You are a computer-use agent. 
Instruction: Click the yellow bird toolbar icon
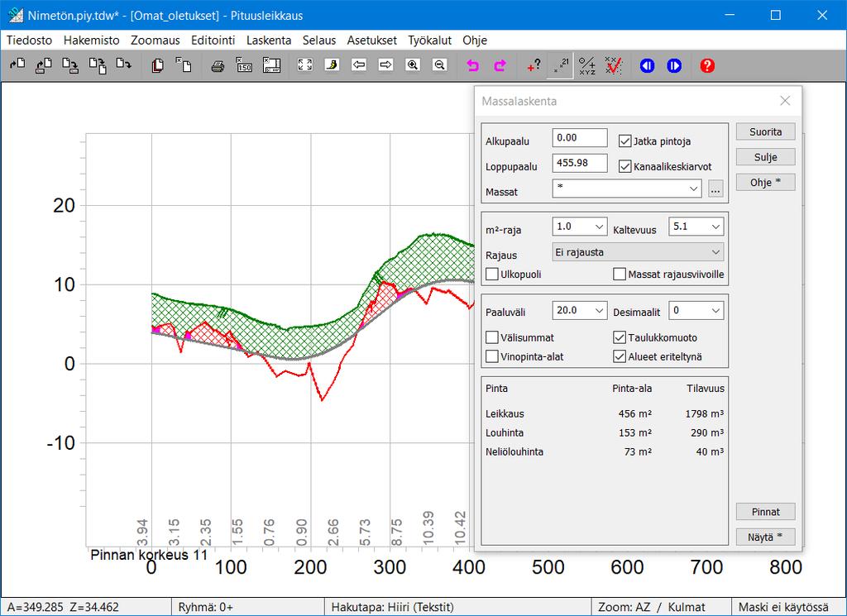click(x=332, y=65)
